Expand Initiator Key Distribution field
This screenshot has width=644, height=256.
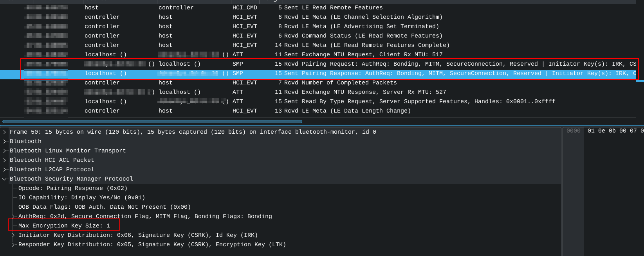tap(13, 235)
